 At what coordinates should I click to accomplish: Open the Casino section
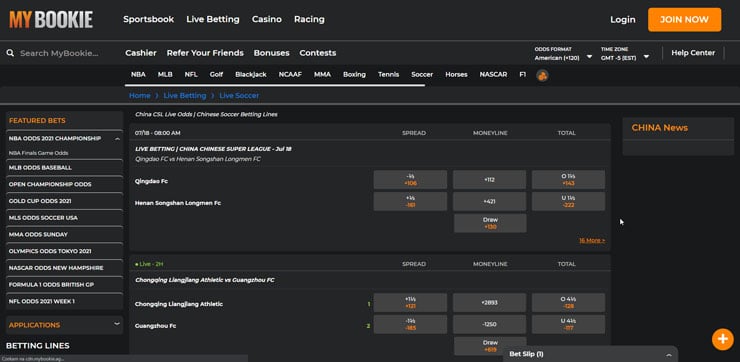(267, 19)
